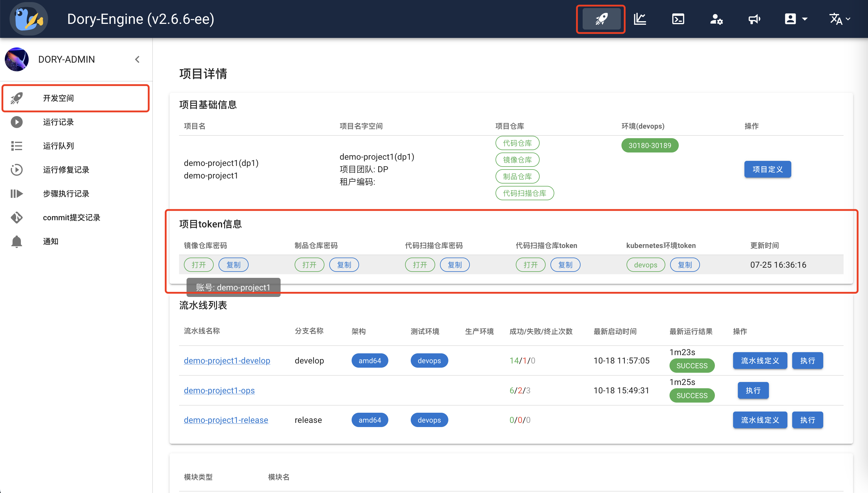868x493 pixels.
Task: Open the demo-project1-develop pipeline link
Action: point(227,360)
